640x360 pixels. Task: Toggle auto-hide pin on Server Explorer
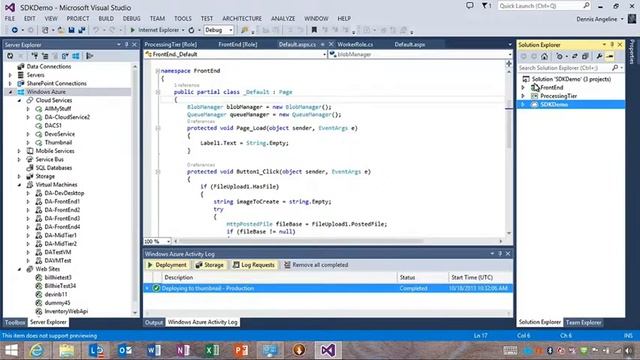pos(127,44)
